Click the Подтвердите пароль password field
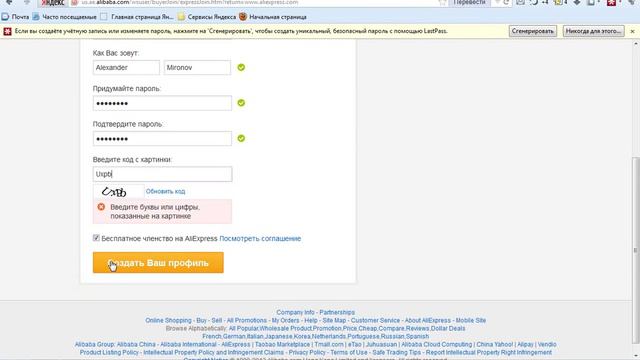This screenshot has width=640, height=360. point(162,139)
